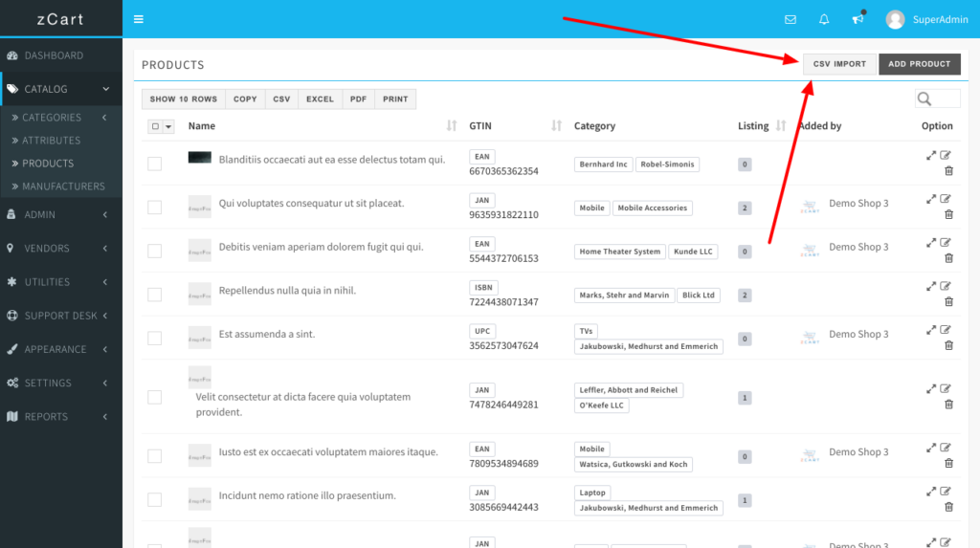Click the Add Product button

coord(919,64)
